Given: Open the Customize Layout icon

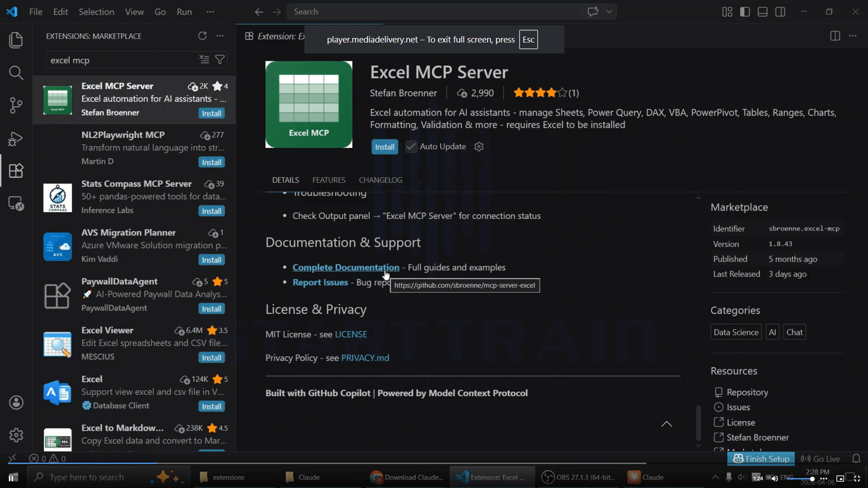Looking at the screenshot, I should coord(727,12).
